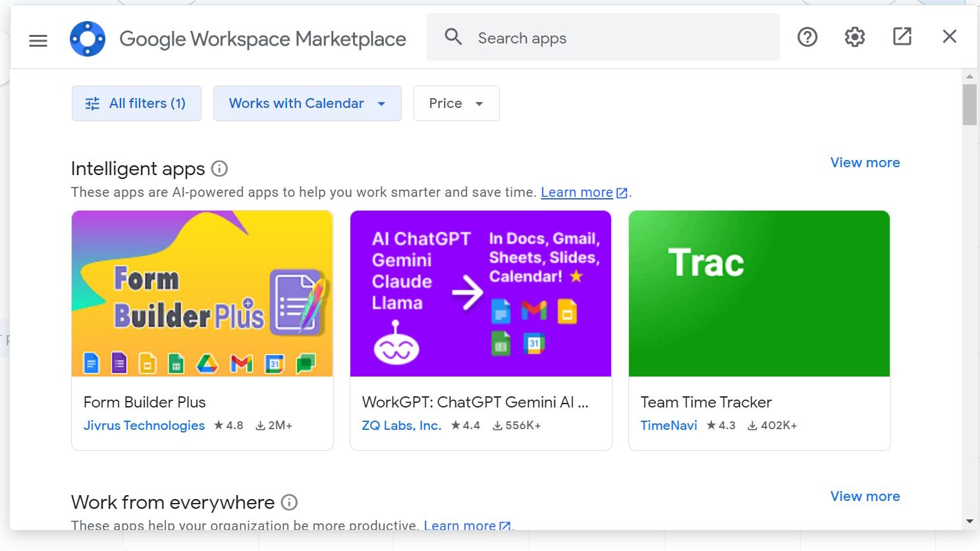Follow Learn more link under Intelligent apps
980x551 pixels.
(x=584, y=192)
